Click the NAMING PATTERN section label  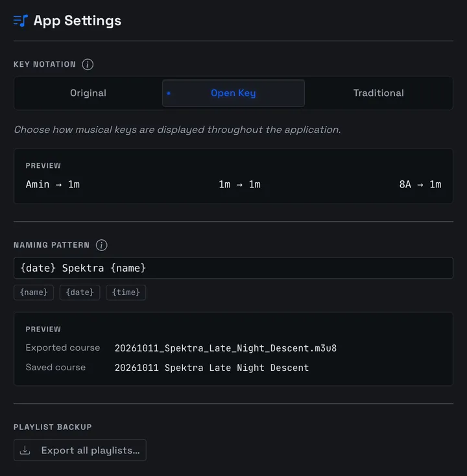pyautogui.click(x=52, y=245)
